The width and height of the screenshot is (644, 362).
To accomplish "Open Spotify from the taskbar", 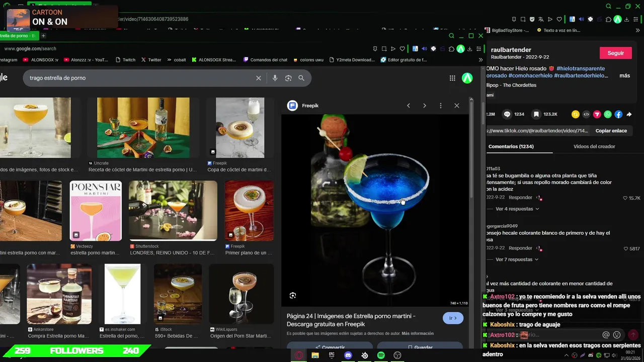I will [x=381, y=355].
